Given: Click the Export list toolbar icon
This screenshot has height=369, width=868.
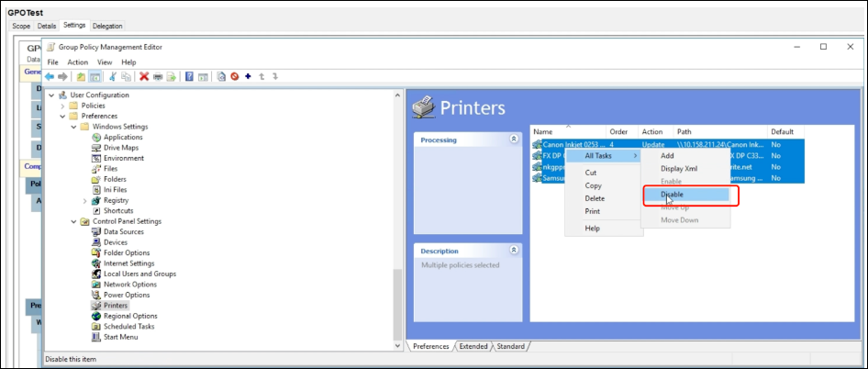Looking at the screenshot, I should pyautogui.click(x=171, y=76).
